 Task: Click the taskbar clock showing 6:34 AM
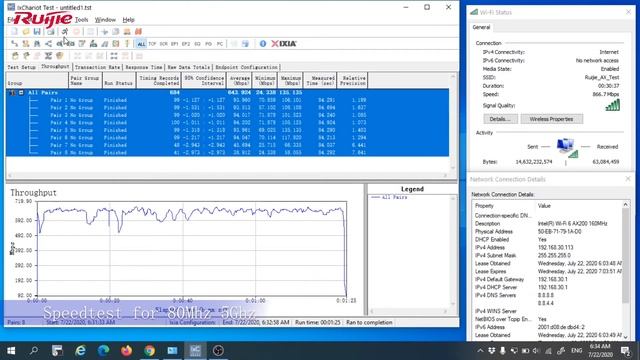600,350
